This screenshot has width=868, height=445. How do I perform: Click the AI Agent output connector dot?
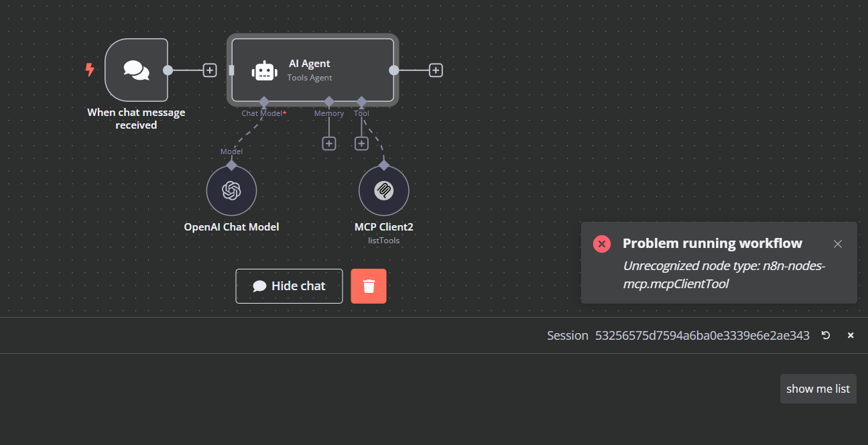394,70
